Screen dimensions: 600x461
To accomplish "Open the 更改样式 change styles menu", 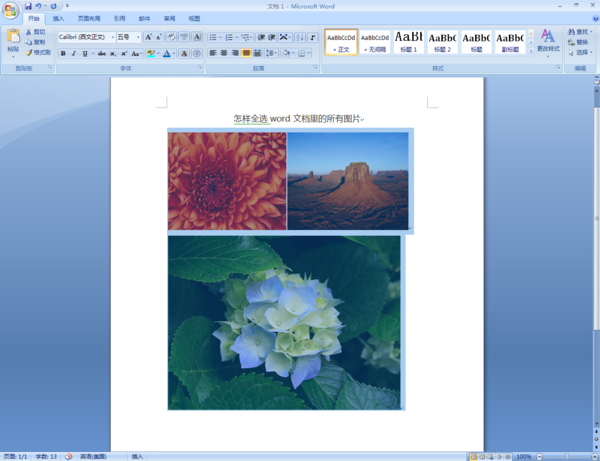I will [x=548, y=43].
